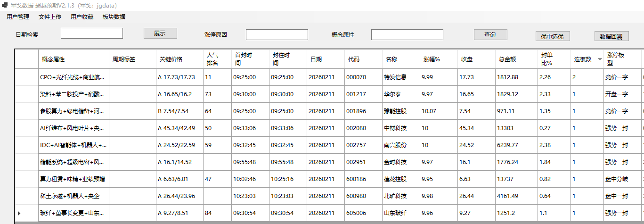Click stock code 000070
Image resolution: width=644 pixels, height=224 pixels.
[x=363, y=77]
